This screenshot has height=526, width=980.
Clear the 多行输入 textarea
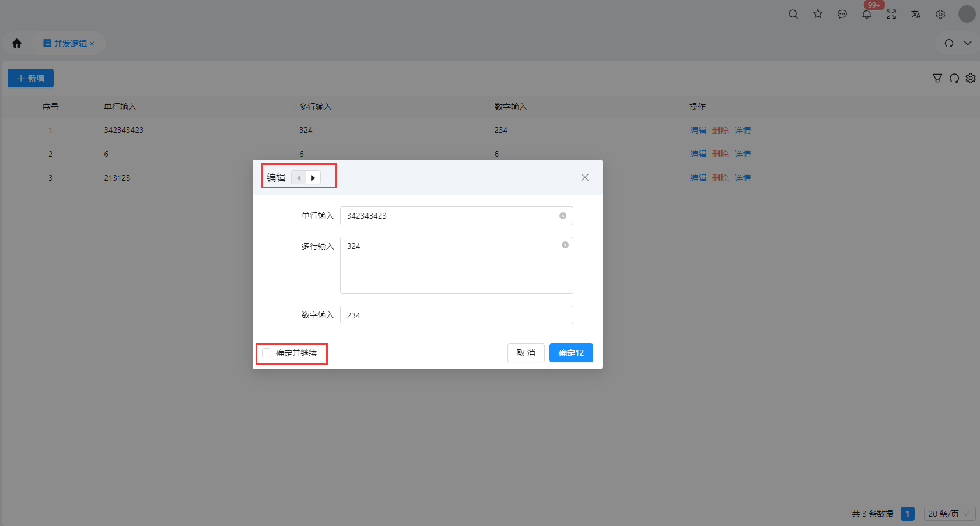pyautogui.click(x=565, y=245)
